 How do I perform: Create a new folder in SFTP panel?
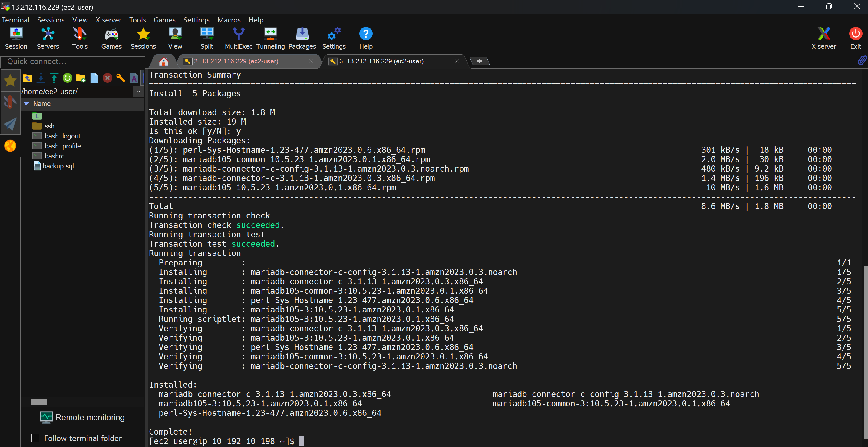click(81, 78)
